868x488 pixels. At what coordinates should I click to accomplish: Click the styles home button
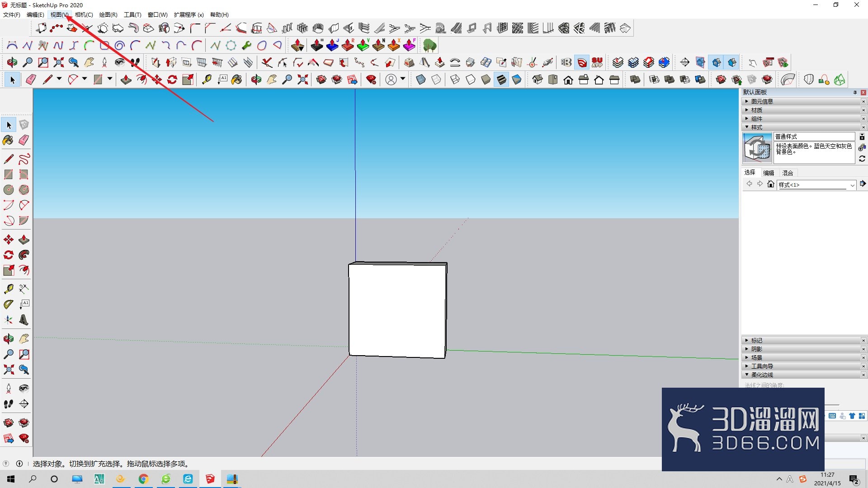click(x=771, y=184)
